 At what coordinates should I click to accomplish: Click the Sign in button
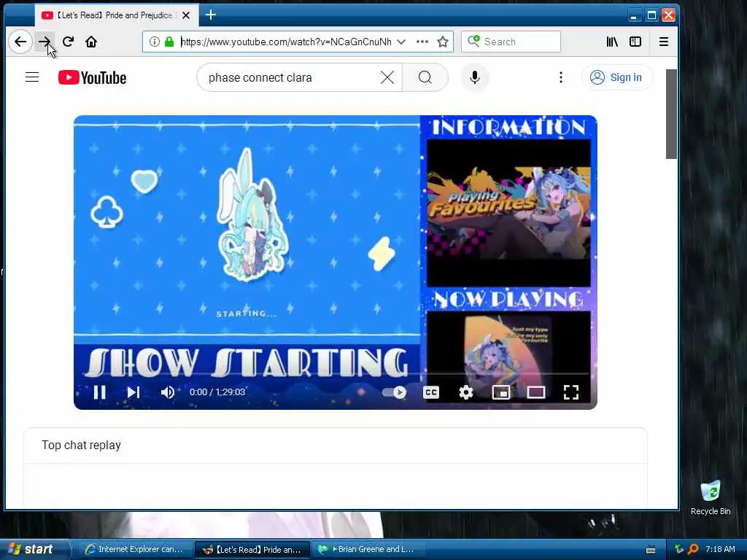coord(616,77)
